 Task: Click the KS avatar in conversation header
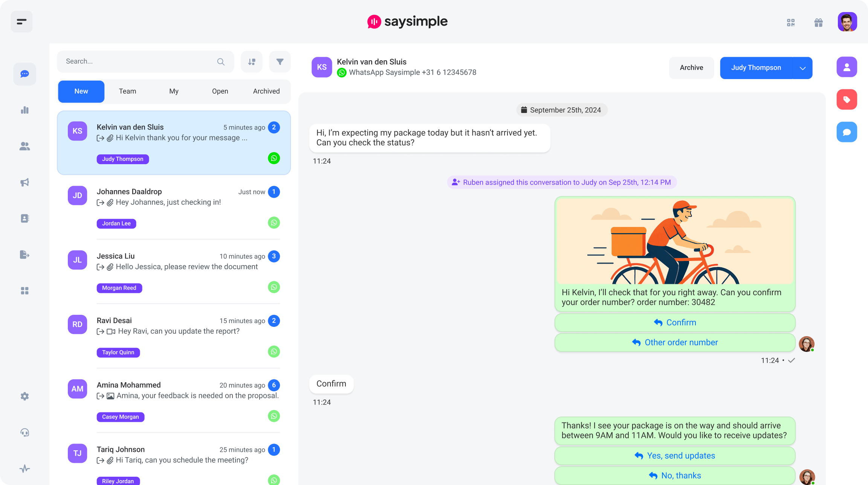click(x=322, y=67)
